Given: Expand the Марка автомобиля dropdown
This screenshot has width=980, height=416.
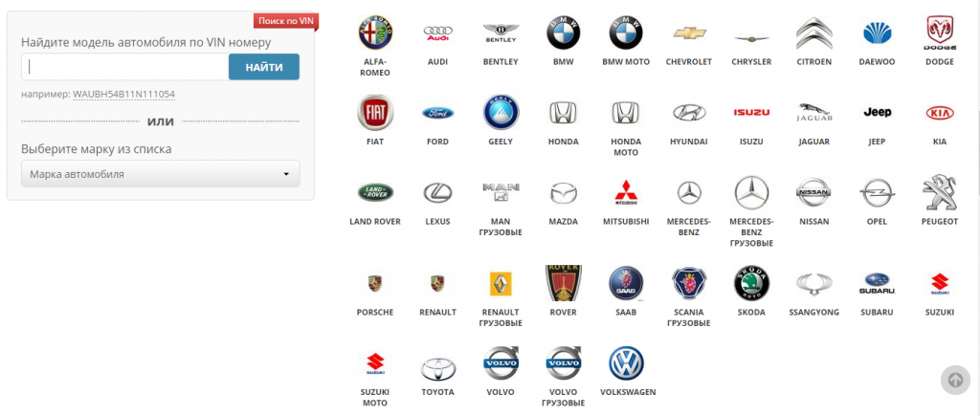Looking at the screenshot, I should [x=161, y=174].
